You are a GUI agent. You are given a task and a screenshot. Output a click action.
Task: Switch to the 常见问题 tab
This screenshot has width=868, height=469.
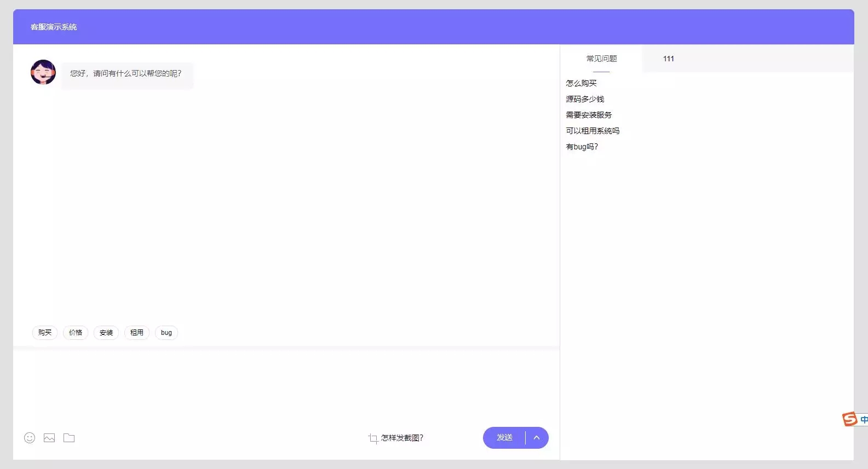point(601,59)
